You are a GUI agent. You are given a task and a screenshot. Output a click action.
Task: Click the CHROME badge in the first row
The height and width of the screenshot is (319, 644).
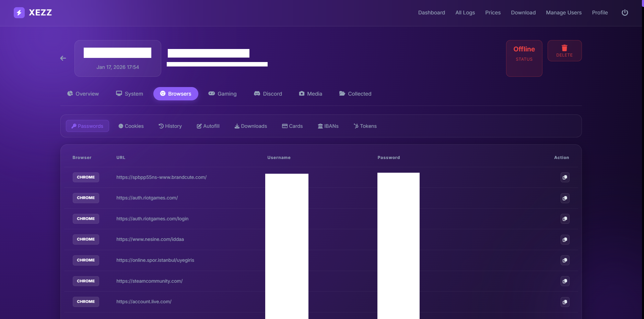coord(86,177)
